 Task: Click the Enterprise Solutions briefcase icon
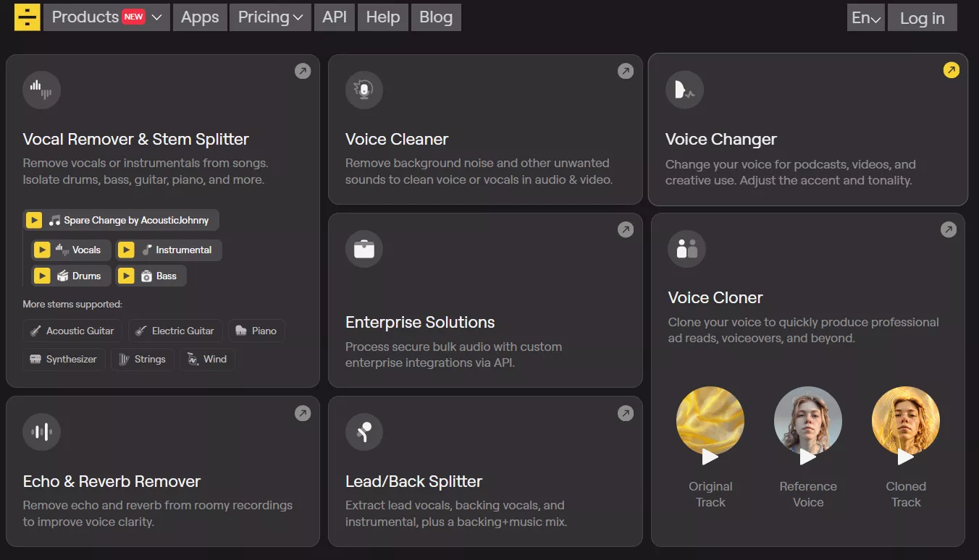(x=364, y=249)
